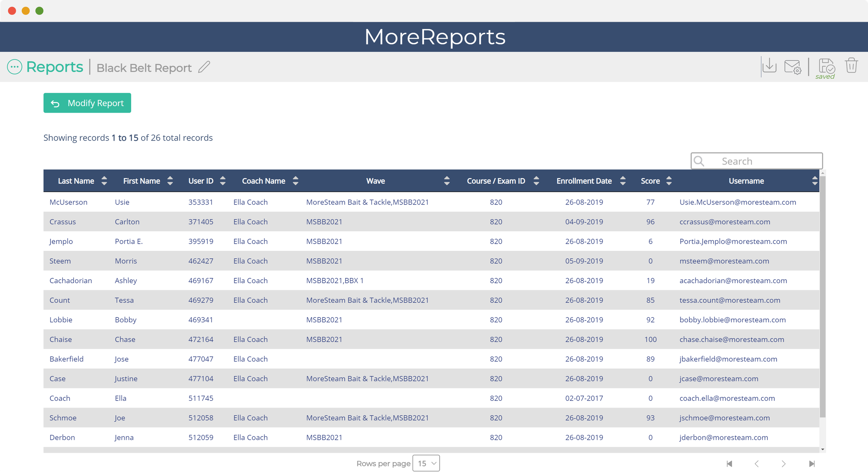Edit report name with pencil icon

(x=204, y=67)
